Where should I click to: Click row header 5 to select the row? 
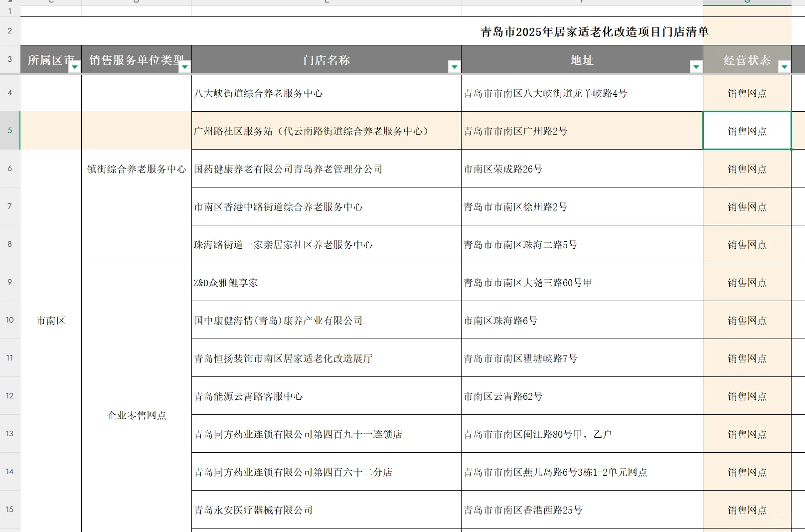9,130
